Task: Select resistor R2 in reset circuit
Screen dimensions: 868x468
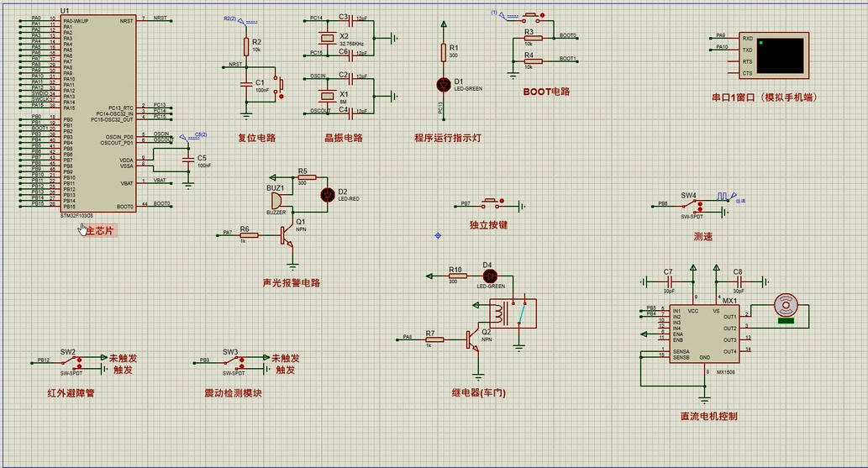Action: coord(246,46)
